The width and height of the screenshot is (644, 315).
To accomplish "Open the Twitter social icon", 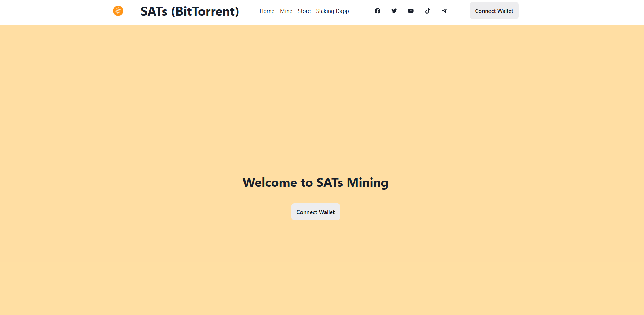I will click(x=394, y=11).
